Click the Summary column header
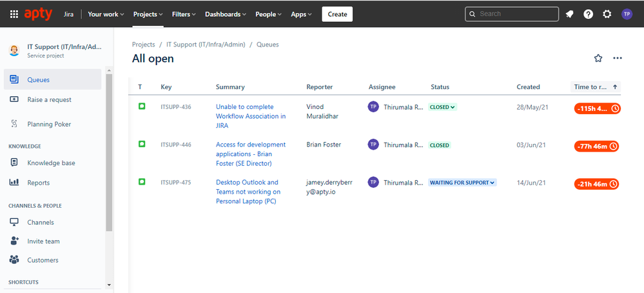This screenshot has height=293, width=644. tap(230, 86)
